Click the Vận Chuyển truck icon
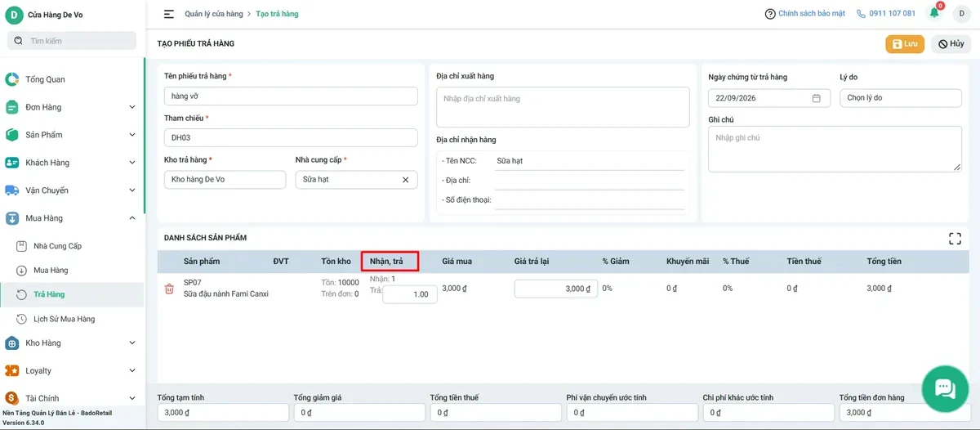 coord(12,190)
